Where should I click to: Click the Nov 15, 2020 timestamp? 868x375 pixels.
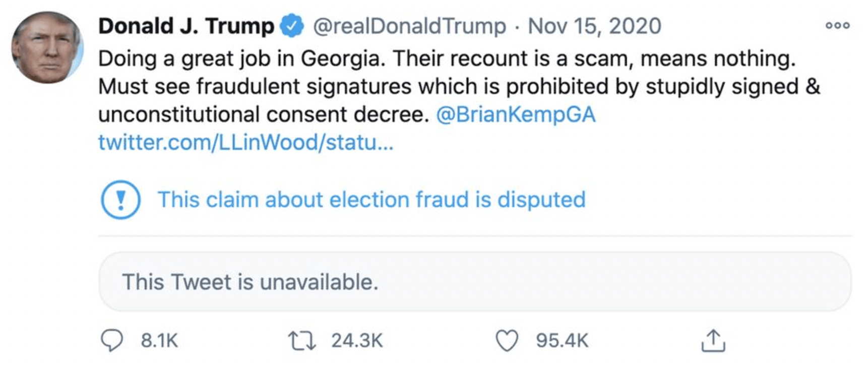(x=594, y=26)
